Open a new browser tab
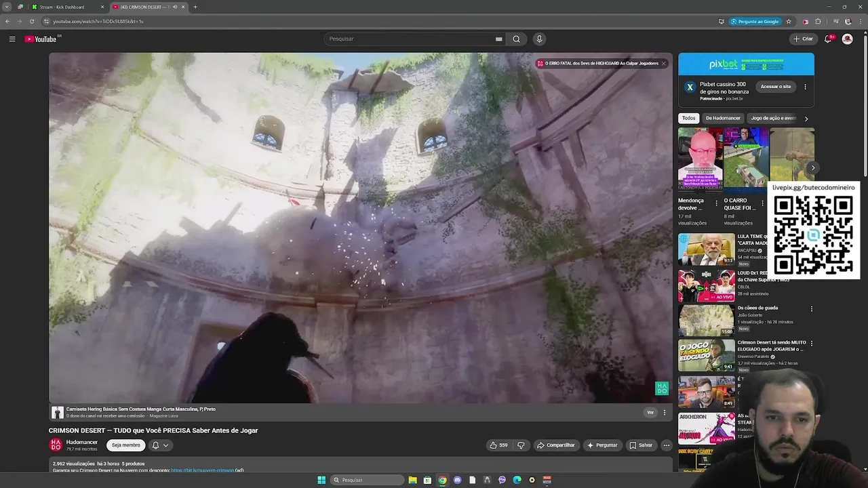This screenshot has width=868, height=488. click(195, 7)
